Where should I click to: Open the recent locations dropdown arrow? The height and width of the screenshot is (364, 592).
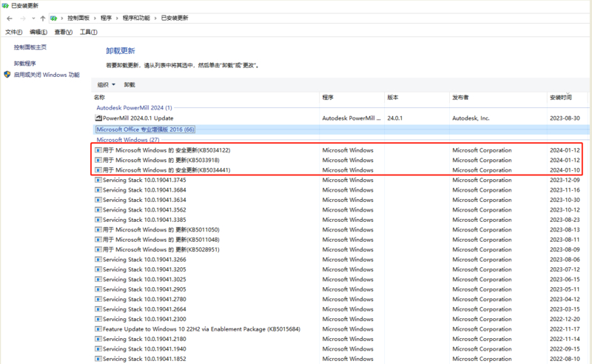(x=33, y=18)
